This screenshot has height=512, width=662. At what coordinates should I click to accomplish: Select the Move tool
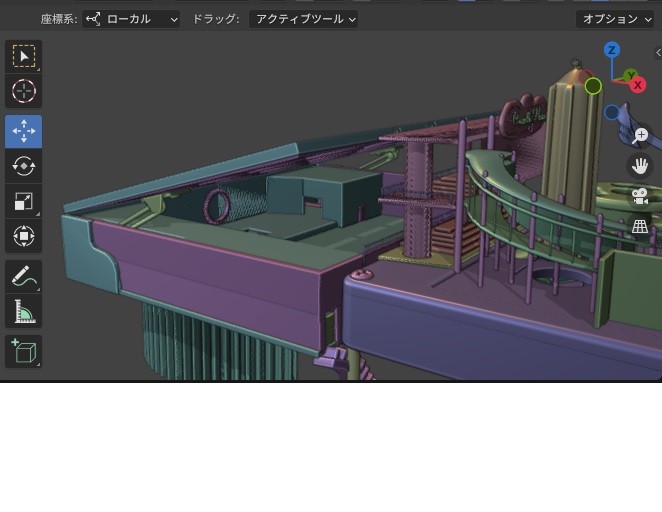(x=24, y=131)
